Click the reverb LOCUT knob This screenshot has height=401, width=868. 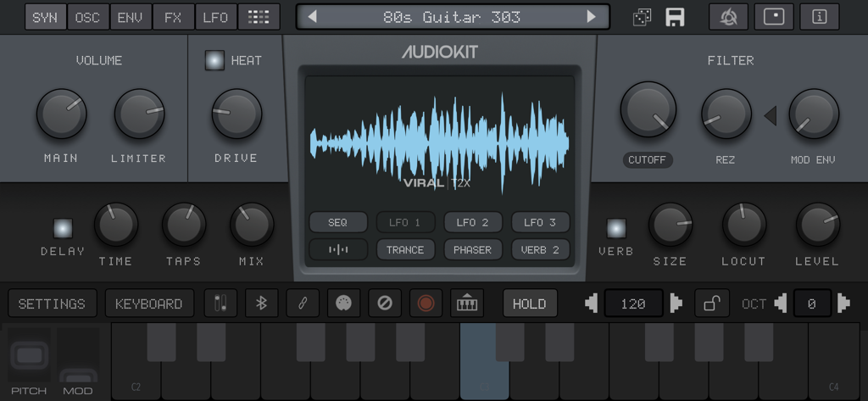point(744,225)
